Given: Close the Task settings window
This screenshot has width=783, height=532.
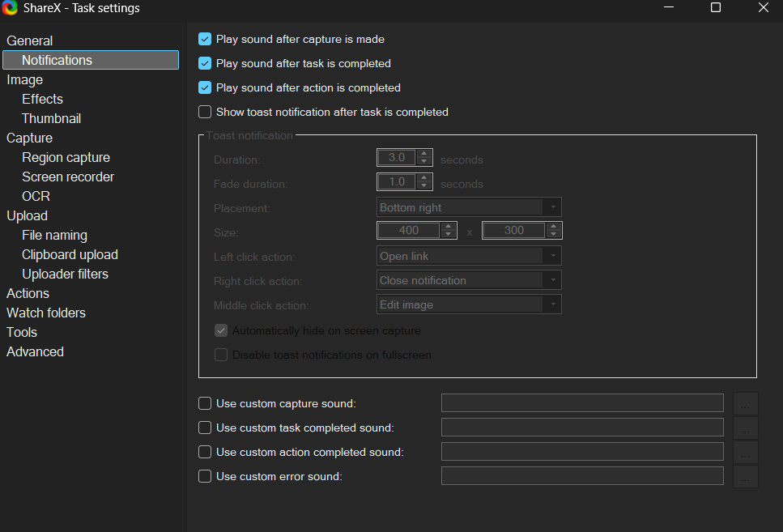Looking at the screenshot, I should [x=763, y=7].
